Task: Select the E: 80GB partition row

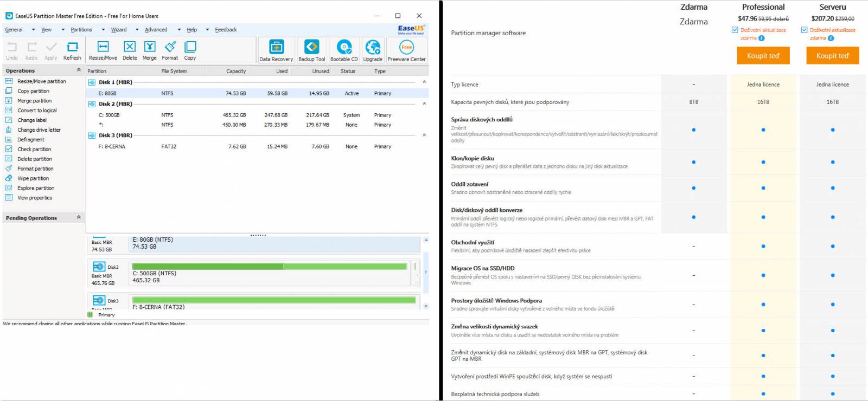Action: point(258,93)
